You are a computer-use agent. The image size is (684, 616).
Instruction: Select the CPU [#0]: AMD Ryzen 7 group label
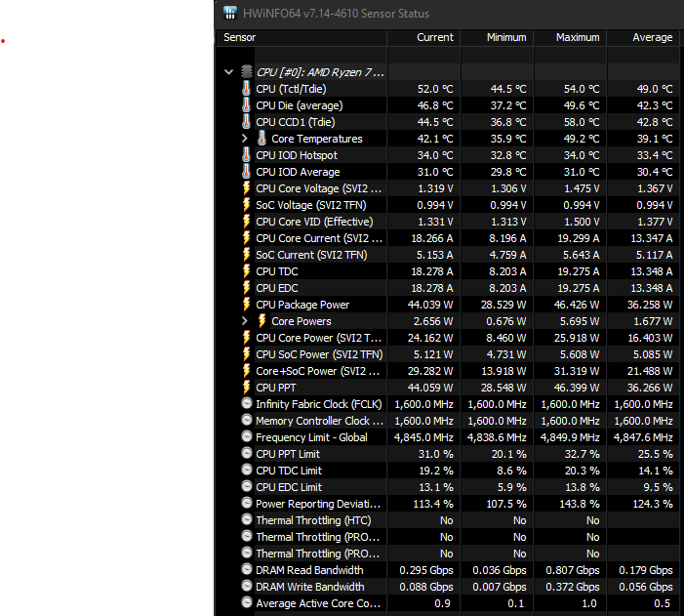(x=320, y=72)
